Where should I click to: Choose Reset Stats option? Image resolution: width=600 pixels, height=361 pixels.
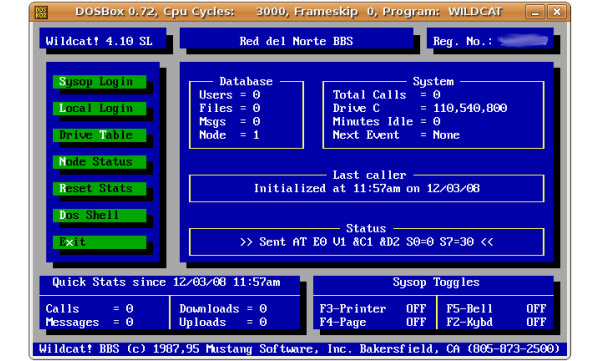[99, 188]
